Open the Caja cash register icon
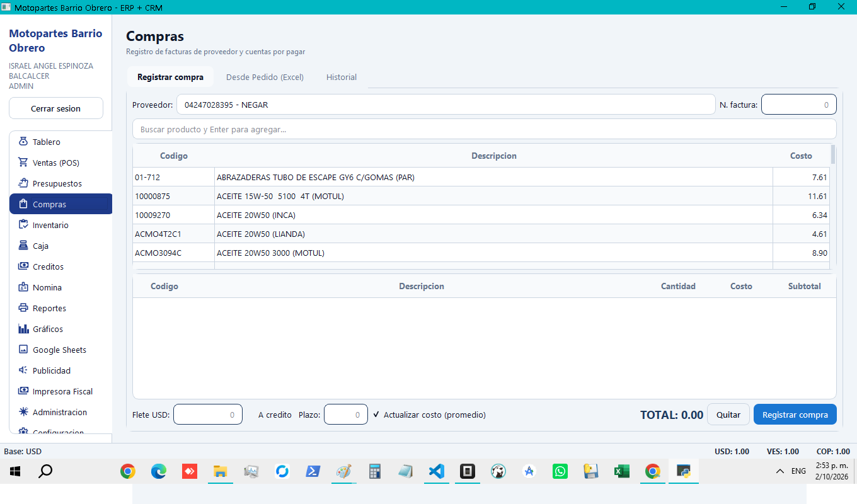Viewport: 857px width, 504px height. coord(23,246)
